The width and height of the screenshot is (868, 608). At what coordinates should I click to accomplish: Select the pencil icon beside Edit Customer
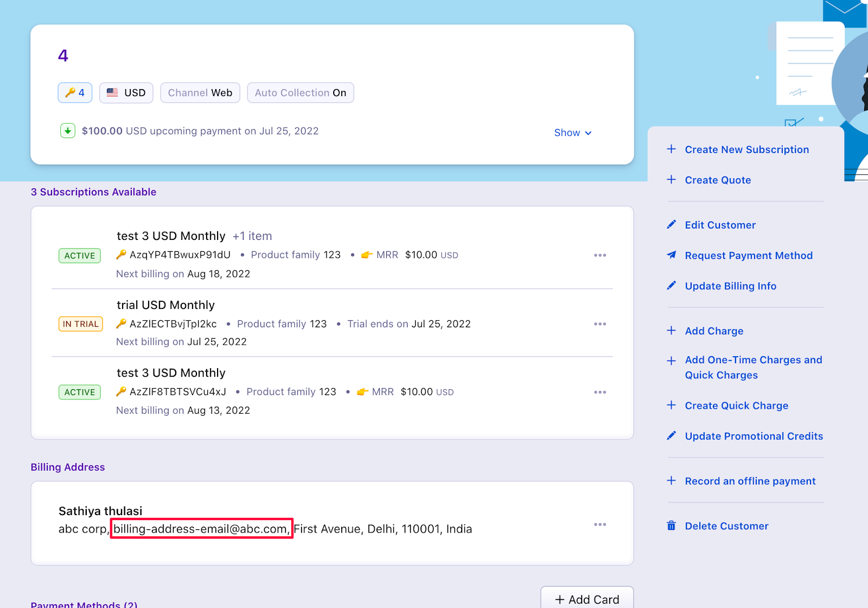[x=671, y=224]
